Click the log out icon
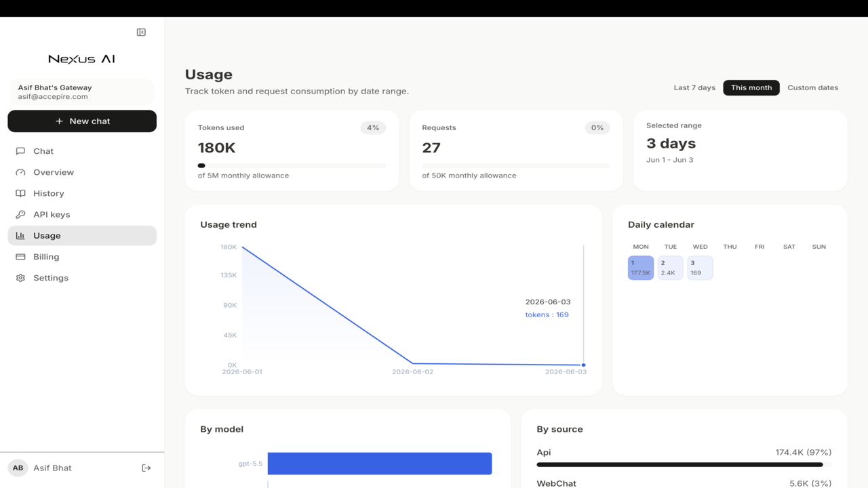This screenshot has width=868, height=488. tap(146, 468)
